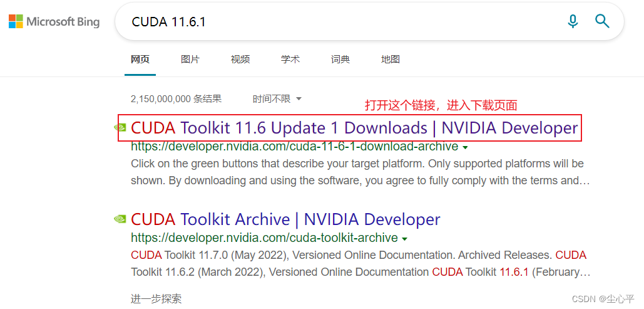Click the 2,150,000,000 条结果 count text
This screenshot has height=309, width=644.
pos(176,99)
